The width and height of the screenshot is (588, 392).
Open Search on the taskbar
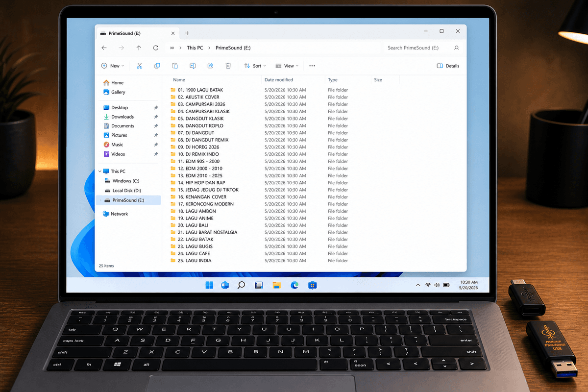pos(241,285)
